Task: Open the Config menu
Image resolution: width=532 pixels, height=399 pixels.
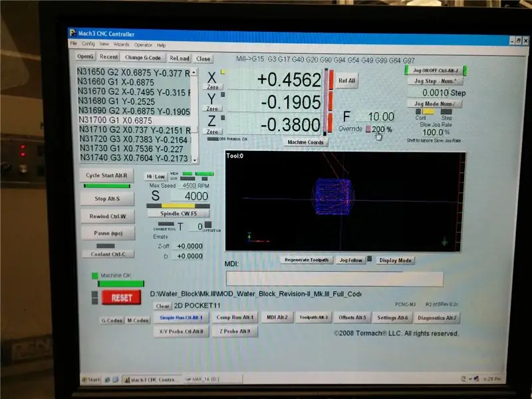Action: 88,44
